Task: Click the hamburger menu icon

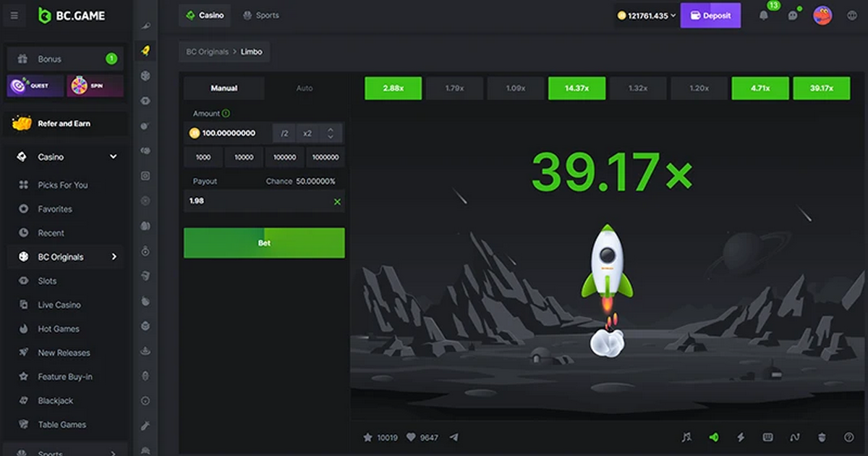Action: (x=14, y=15)
